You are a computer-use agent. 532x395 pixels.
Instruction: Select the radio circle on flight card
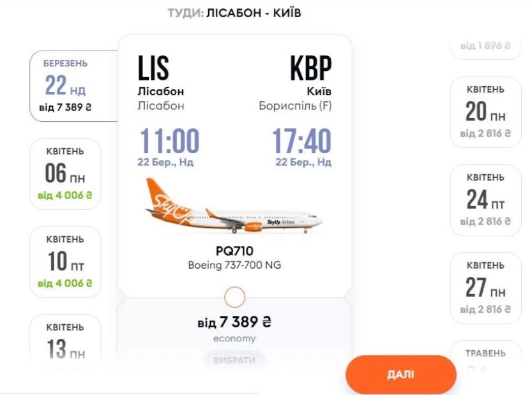coord(235,297)
